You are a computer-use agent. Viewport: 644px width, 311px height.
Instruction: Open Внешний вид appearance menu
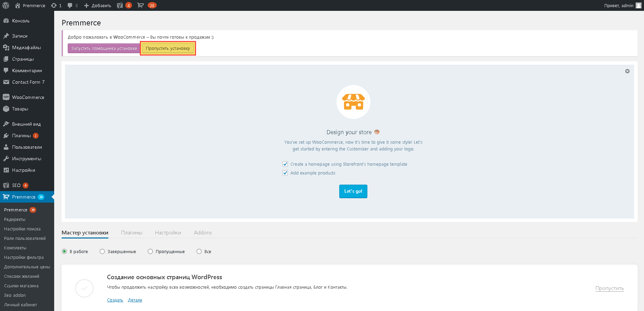[27, 124]
